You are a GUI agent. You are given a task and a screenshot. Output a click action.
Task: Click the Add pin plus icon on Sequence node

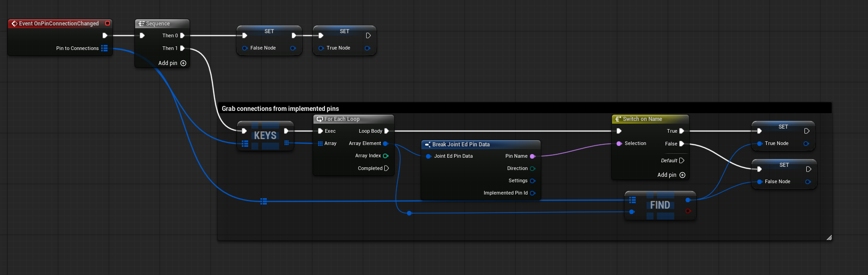tap(183, 63)
